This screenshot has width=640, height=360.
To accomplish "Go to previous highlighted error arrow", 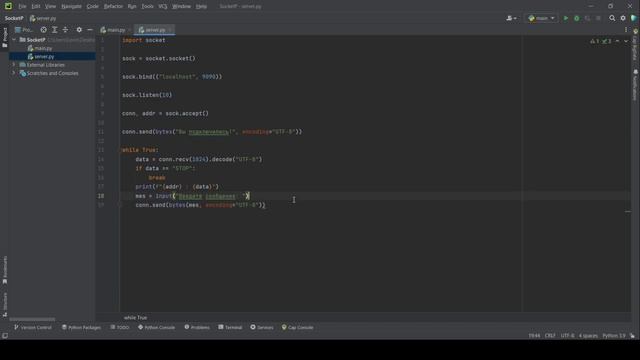I will point(617,41).
